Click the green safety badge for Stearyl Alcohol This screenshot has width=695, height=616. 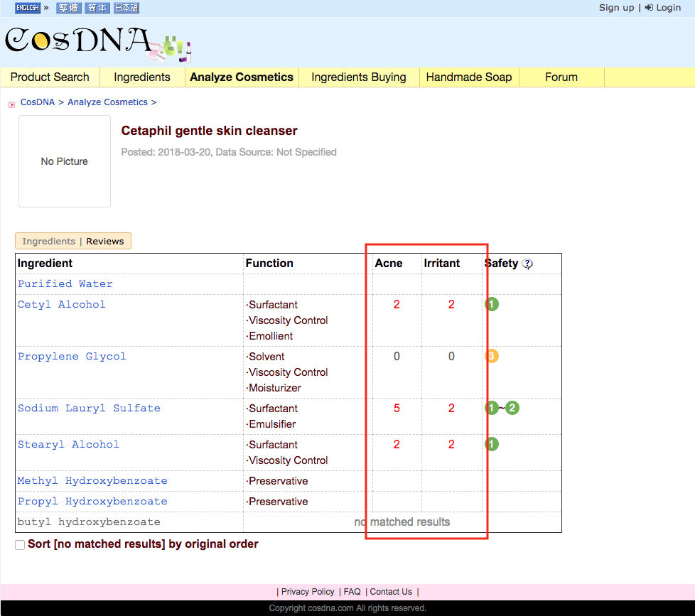[x=492, y=445]
